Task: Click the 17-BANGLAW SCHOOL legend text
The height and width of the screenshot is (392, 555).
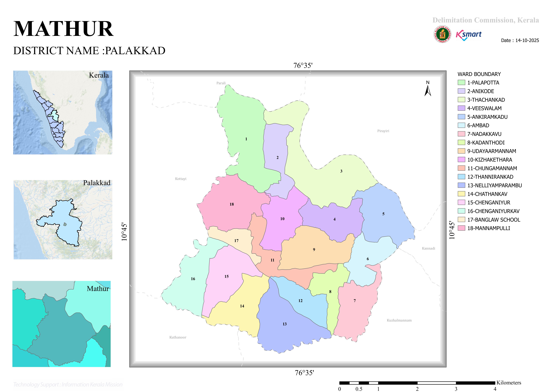Action: click(x=494, y=220)
